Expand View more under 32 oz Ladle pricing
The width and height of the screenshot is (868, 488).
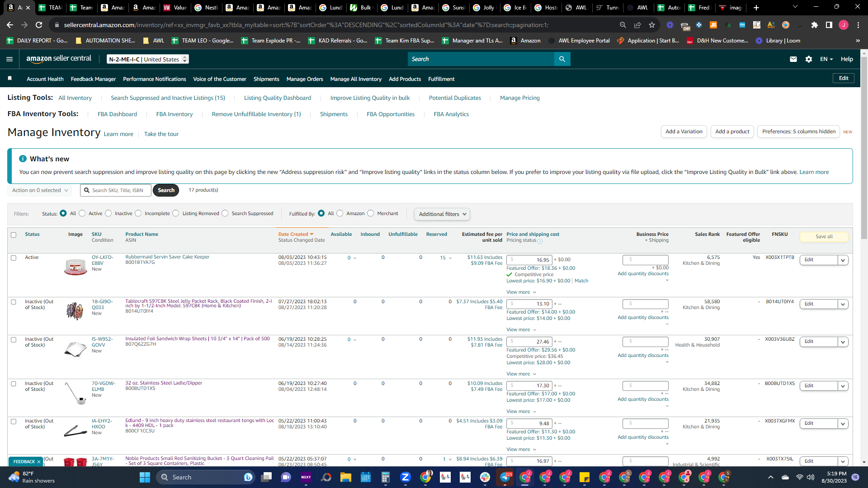pyautogui.click(x=521, y=412)
